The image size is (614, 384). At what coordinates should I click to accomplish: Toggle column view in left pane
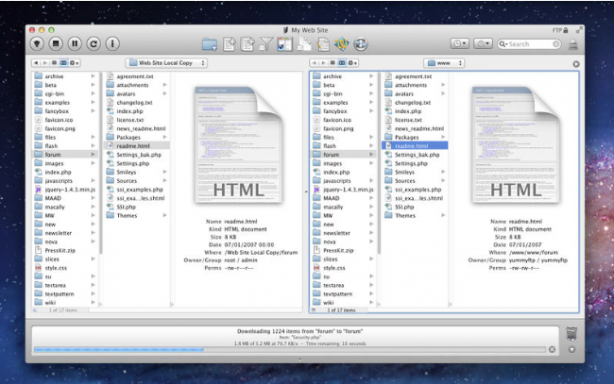tap(63, 63)
